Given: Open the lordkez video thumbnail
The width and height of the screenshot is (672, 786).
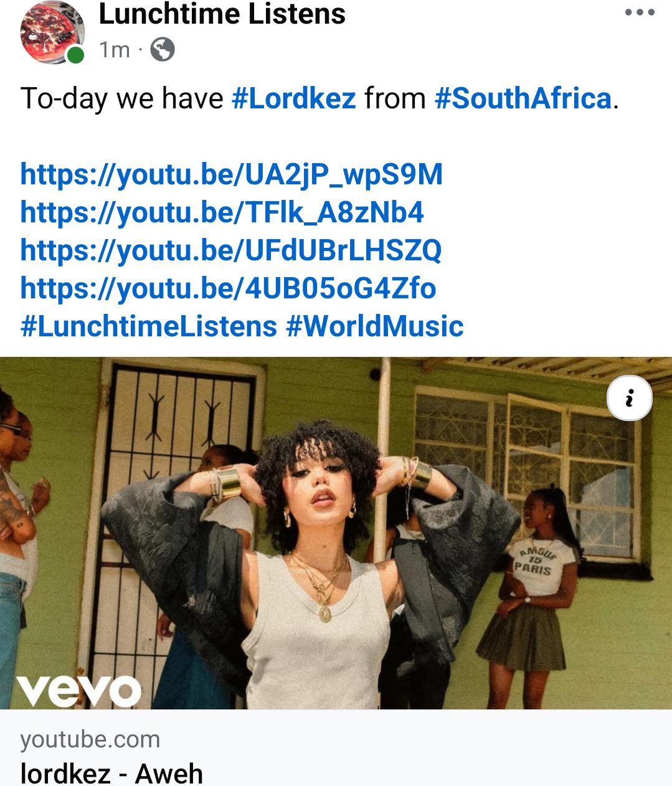Looking at the screenshot, I should click(336, 533).
